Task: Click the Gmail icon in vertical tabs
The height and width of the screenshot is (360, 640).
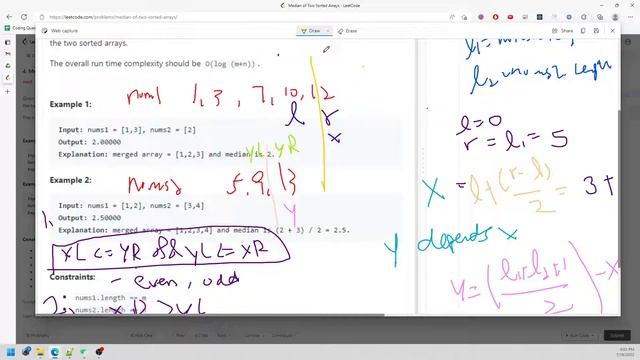Action: (7, 54)
